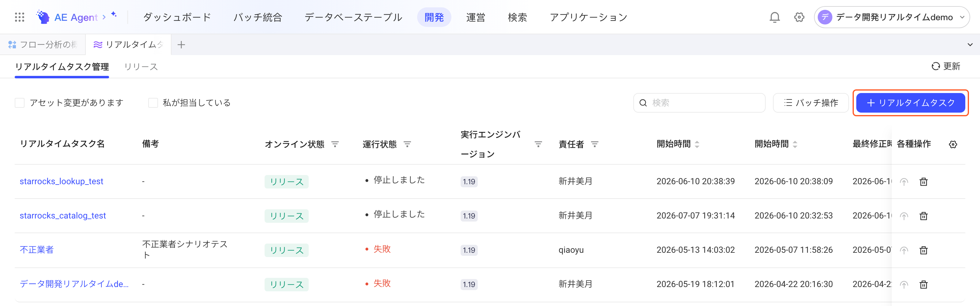Open the notifications bell
This screenshot has height=306, width=980.
775,17
